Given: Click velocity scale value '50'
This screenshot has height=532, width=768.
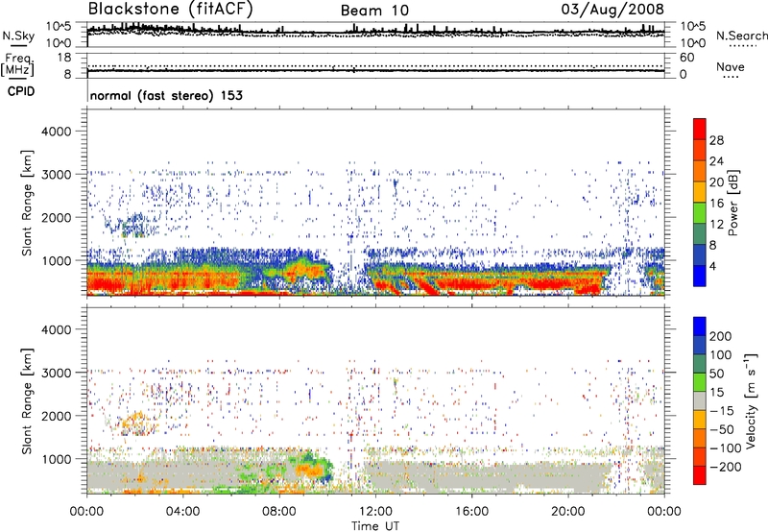Looking at the screenshot, I should click(716, 374).
